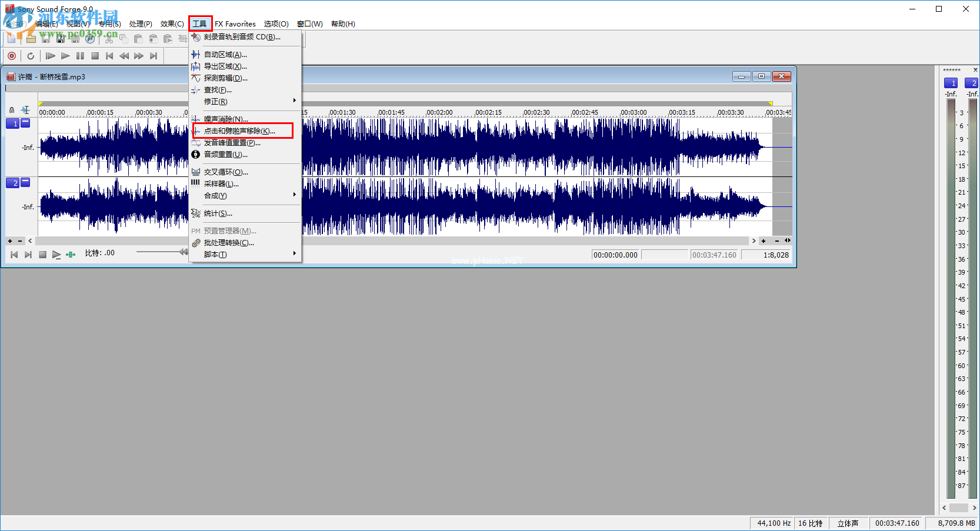The height and width of the screenshot is (531, 980).
Task: Click data window Go to Start button
Action: point(14,255)
